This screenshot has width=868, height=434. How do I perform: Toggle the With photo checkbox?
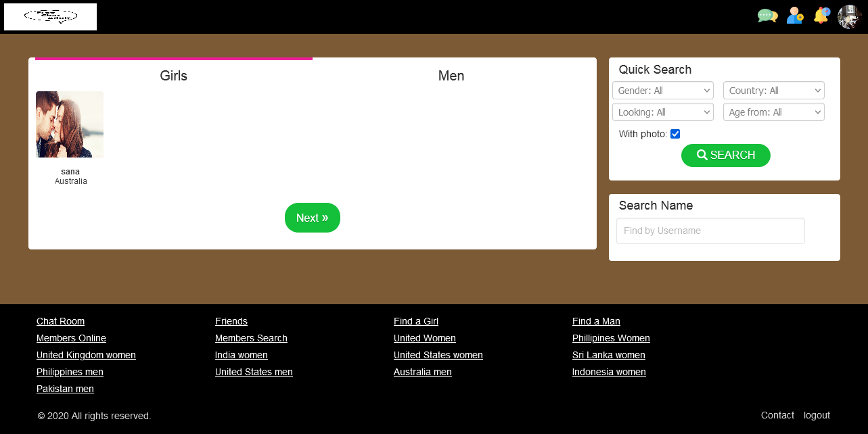tap(675, 134)
